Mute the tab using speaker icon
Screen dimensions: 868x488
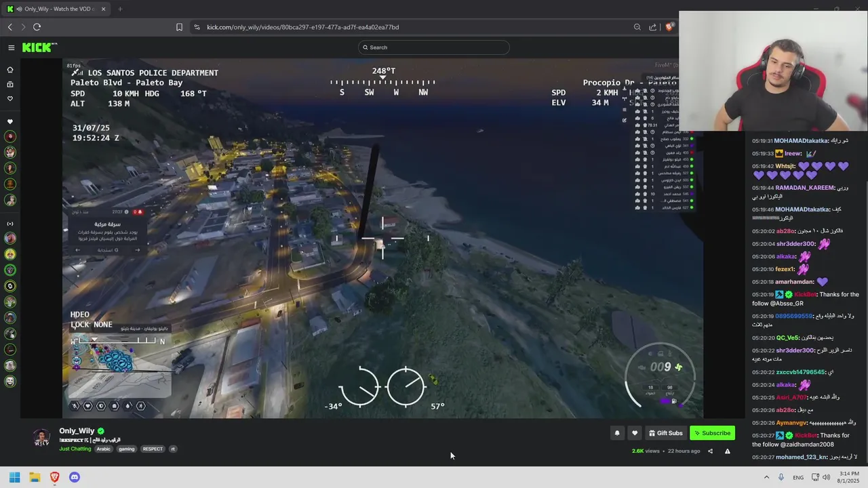point(19,9)
